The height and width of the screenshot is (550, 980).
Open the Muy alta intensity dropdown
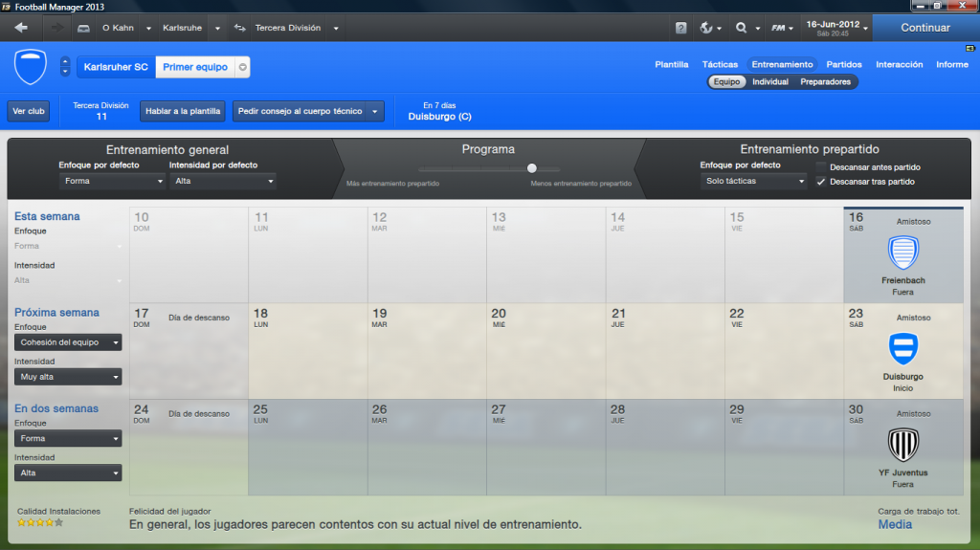tap(68, 377)
